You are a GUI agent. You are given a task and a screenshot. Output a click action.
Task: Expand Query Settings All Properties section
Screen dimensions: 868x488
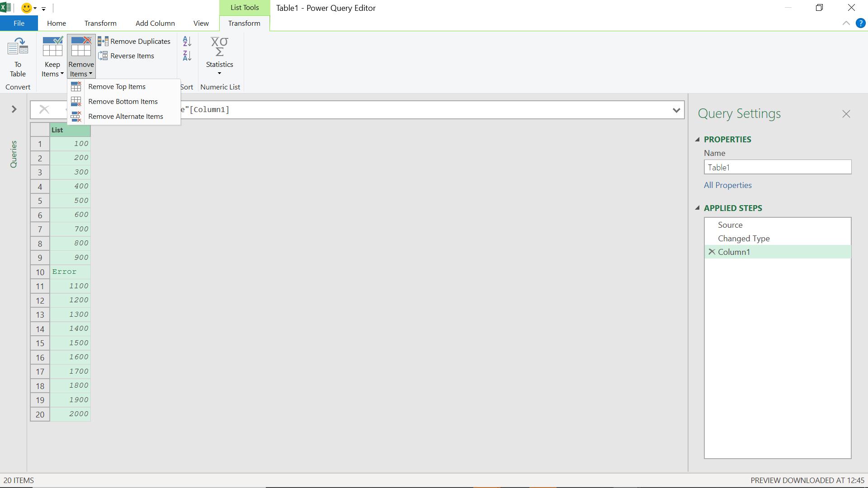click(x=728, y=185)
